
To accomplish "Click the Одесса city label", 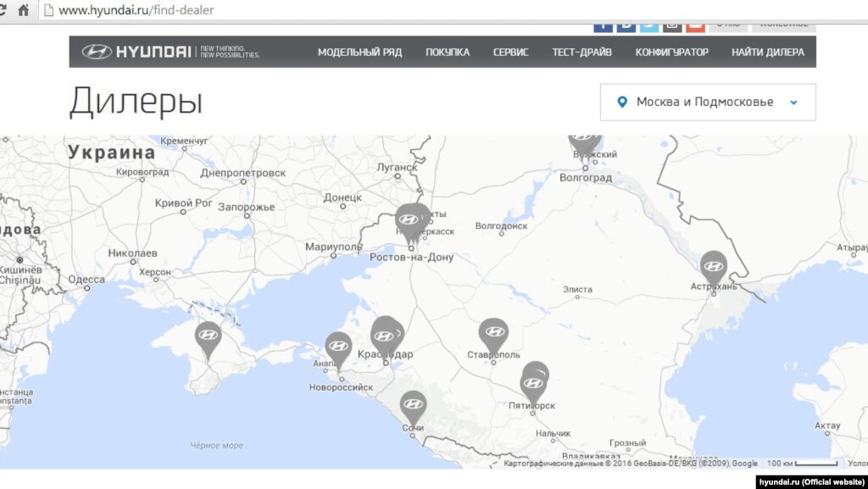I will pos(86,280).
